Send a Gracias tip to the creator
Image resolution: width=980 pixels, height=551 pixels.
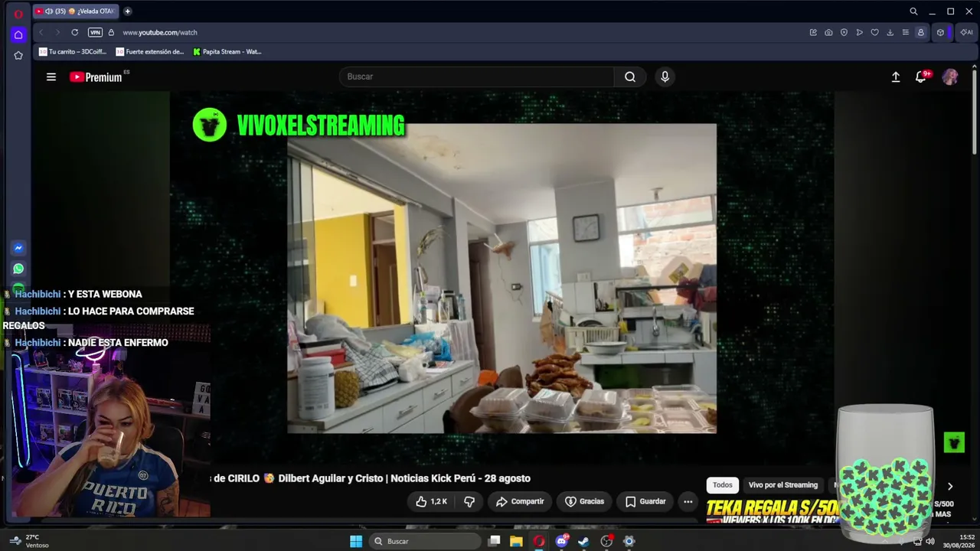point(585,501)
